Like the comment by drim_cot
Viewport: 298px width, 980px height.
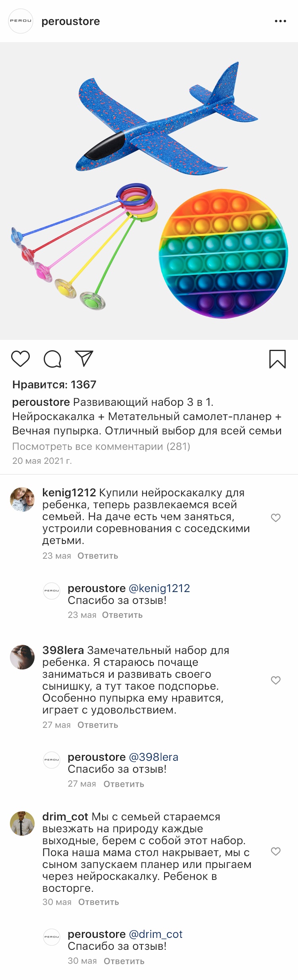pyautogui.click(x=276, y=851)
